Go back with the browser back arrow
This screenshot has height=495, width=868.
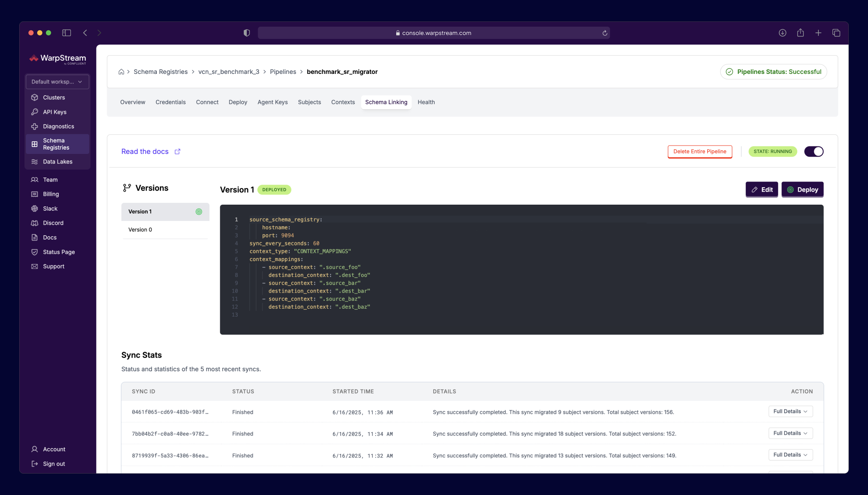85,33
